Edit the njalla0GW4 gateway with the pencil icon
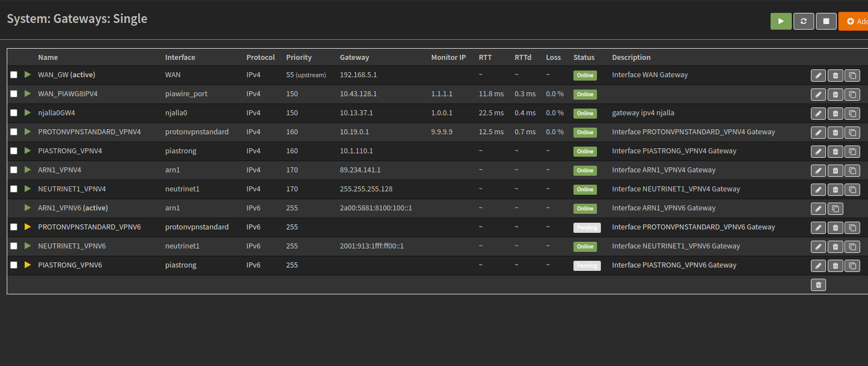 pyautogui.click(x=818, y=114)
